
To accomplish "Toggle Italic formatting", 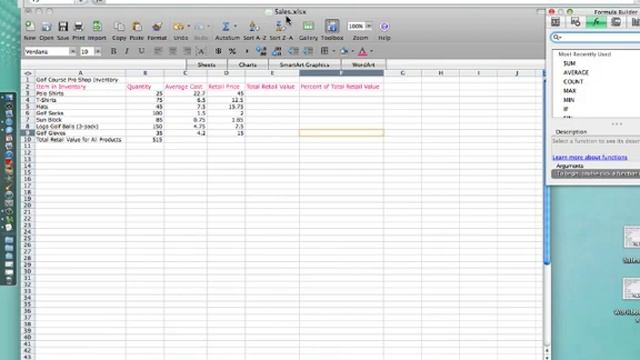I will (x=127, y=51).
